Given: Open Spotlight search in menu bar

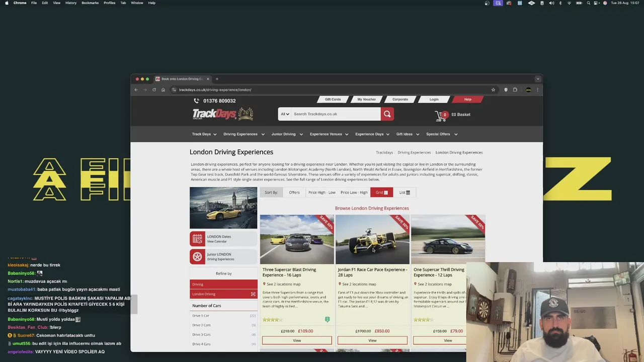Looking at the screenshot, I should [589, 3].
